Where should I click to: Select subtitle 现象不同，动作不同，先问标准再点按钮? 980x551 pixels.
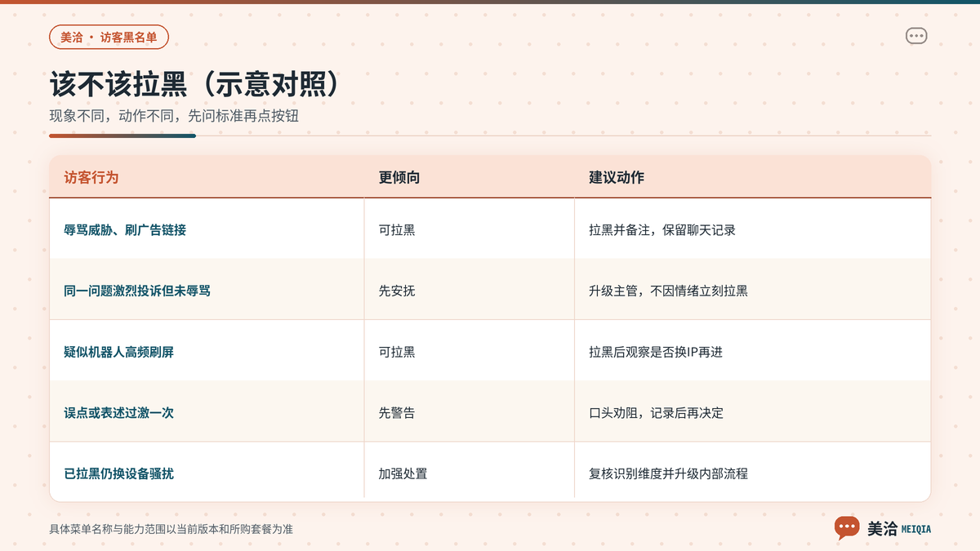coord(174,116)
